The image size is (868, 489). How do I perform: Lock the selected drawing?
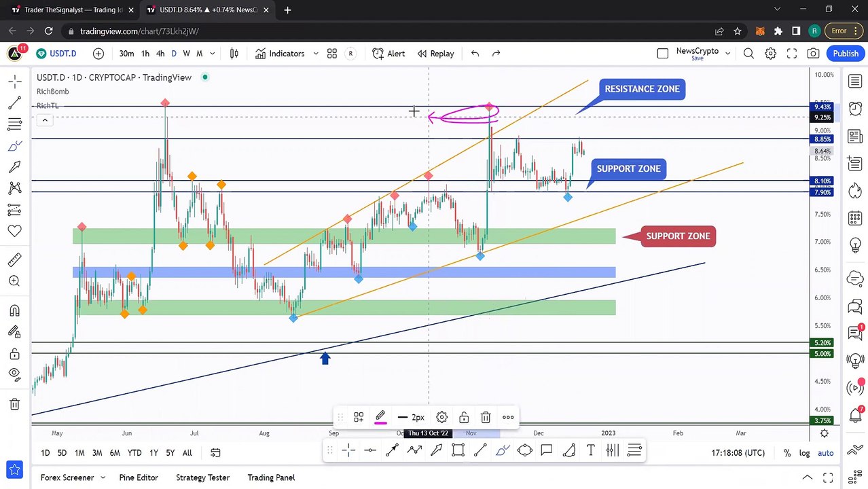pyautogui.click(x=464, y=417)
